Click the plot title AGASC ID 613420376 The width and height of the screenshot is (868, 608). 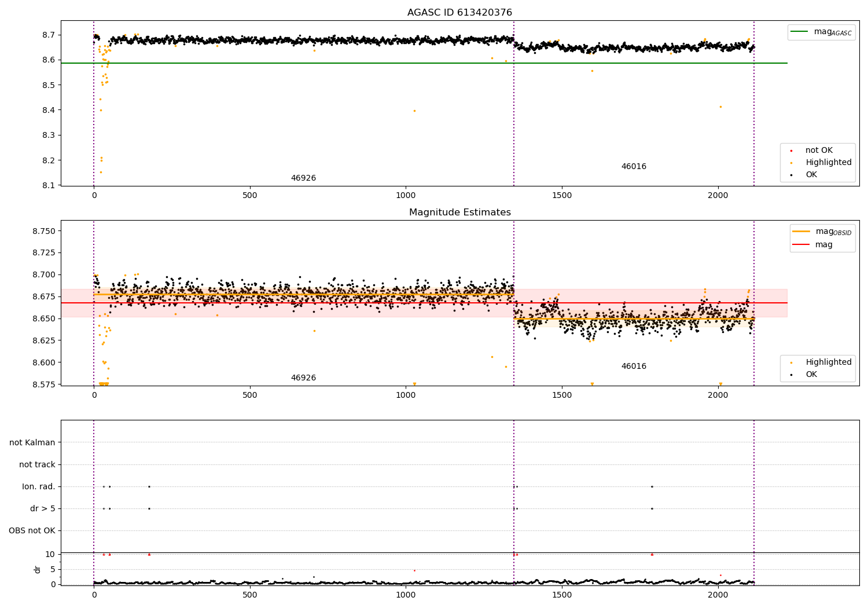[459, 13]
